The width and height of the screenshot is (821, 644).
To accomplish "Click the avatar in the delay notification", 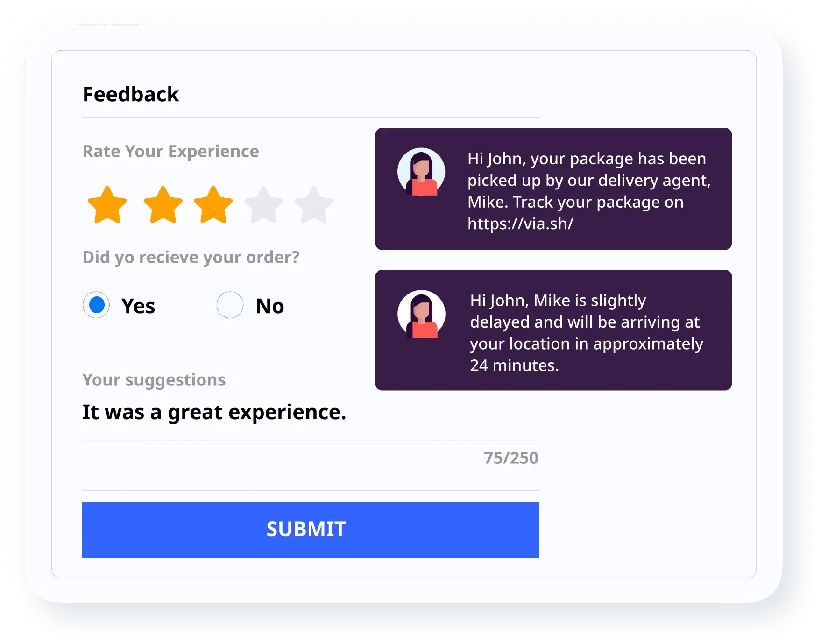I will (421, 314).
